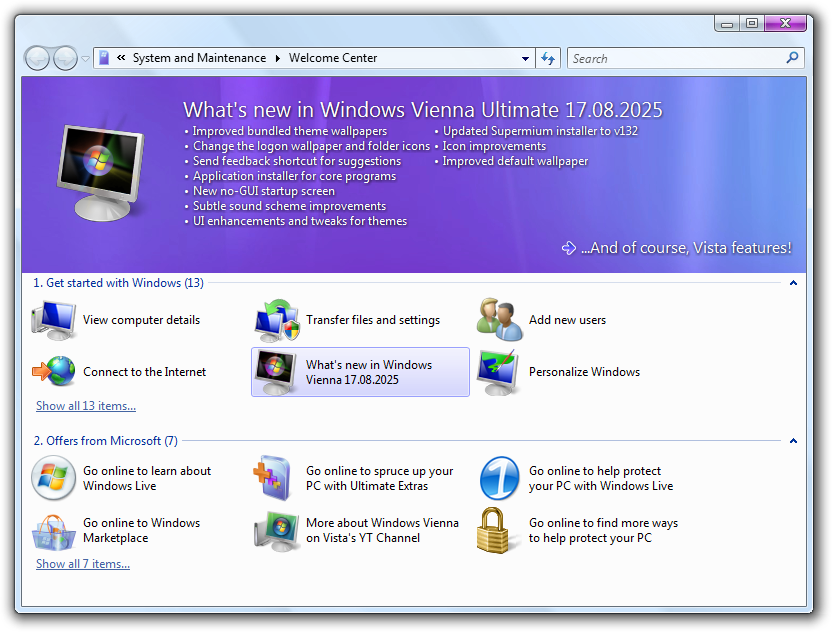This screenshot has width=832, height=632.
Task: Select System and Maintenance in breadcrumb
Action: pyautogui.click(x=199, y=58)
